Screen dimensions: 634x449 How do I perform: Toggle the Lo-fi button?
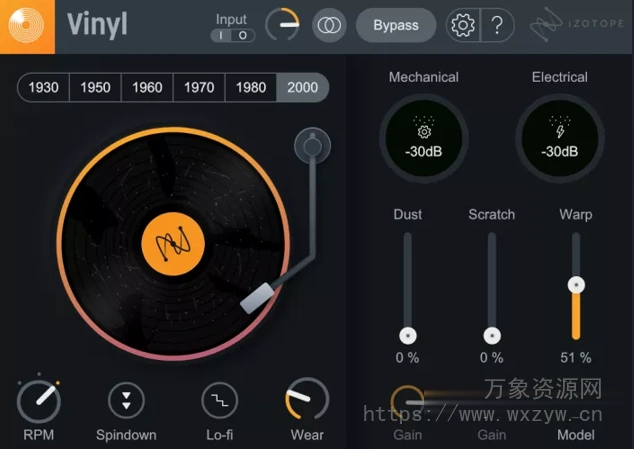tap(219, 401)
